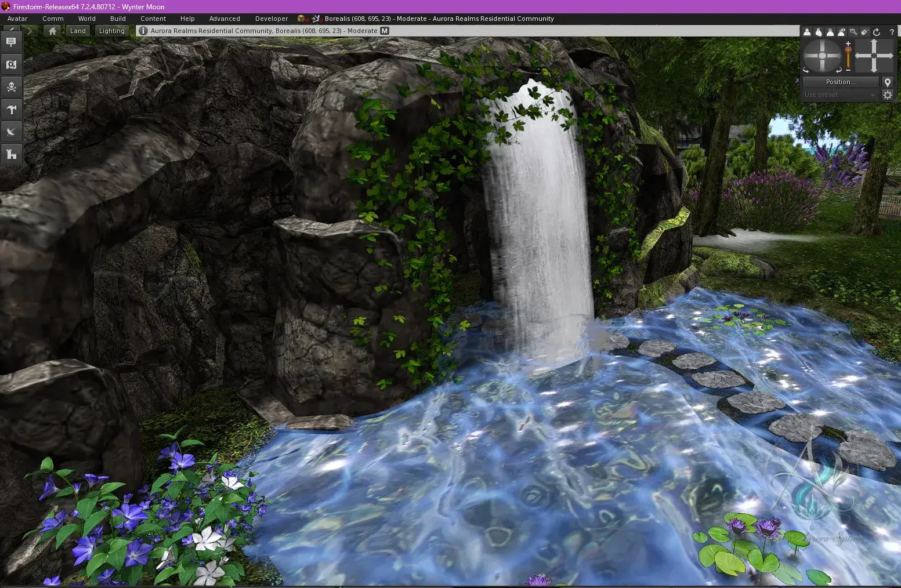Click the Lighting button

[112, 31]
